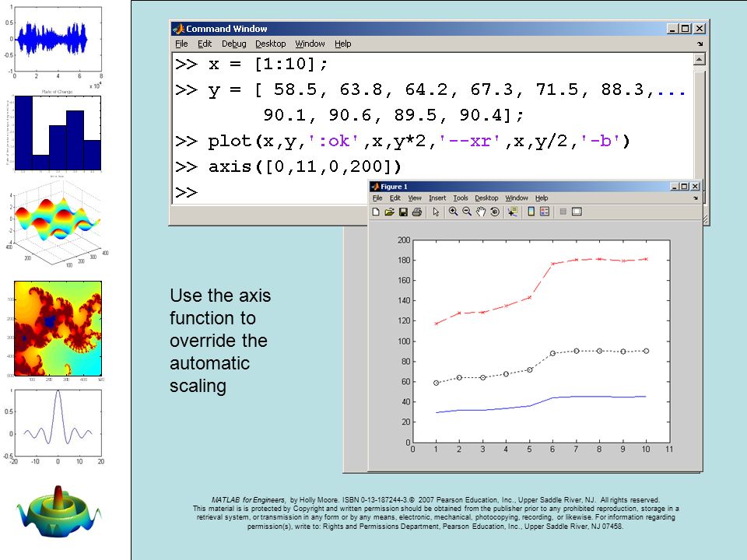
Task: Open the Window menu in Command Window
Action: pos(310,44)
